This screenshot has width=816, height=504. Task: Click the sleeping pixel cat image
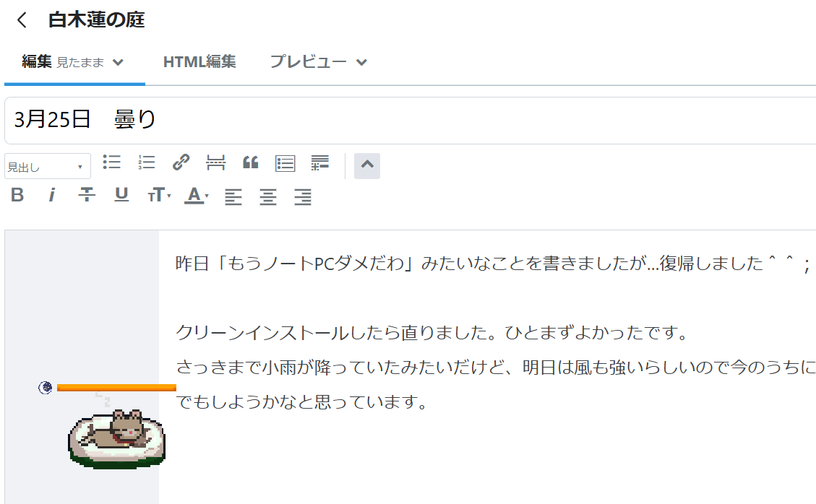[116, 438]
